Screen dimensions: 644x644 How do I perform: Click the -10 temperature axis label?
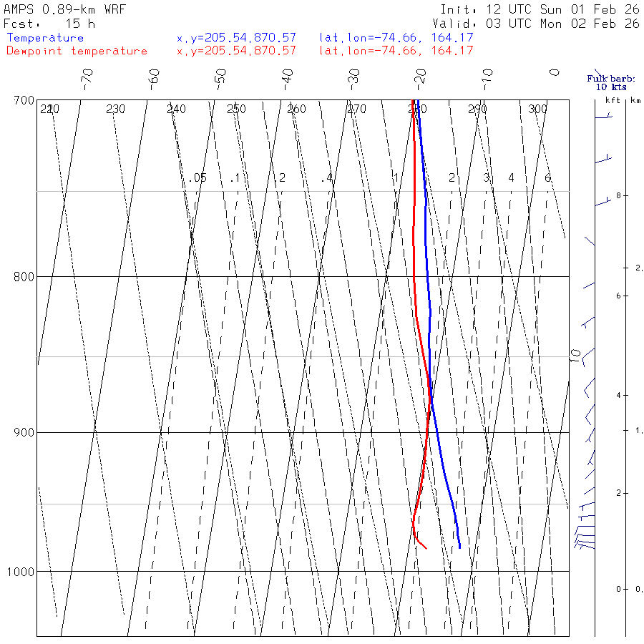pos(487,79)
